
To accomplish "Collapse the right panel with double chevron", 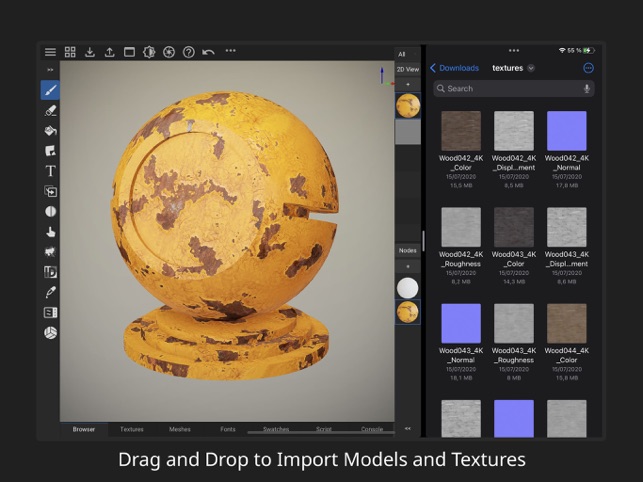I will (408, 429).
